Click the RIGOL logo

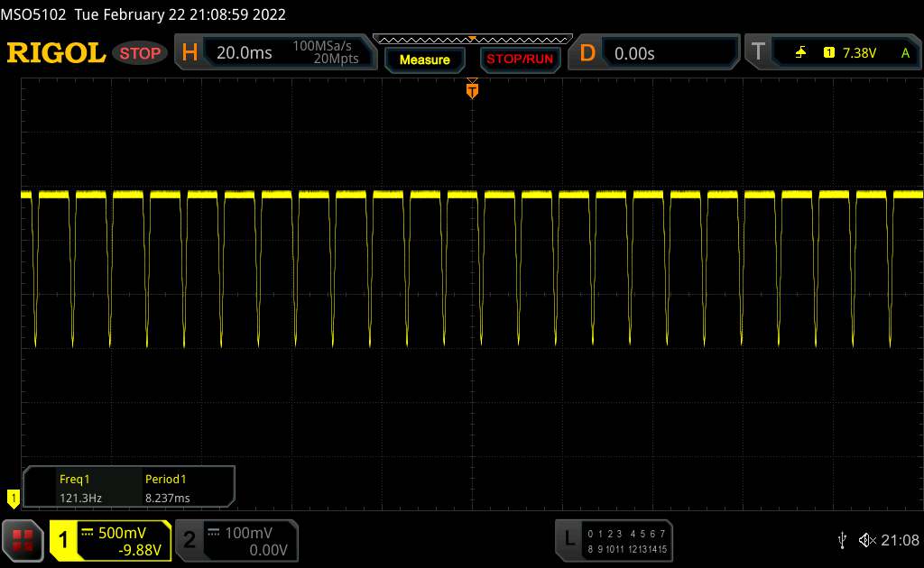click(x=56, y=53)
